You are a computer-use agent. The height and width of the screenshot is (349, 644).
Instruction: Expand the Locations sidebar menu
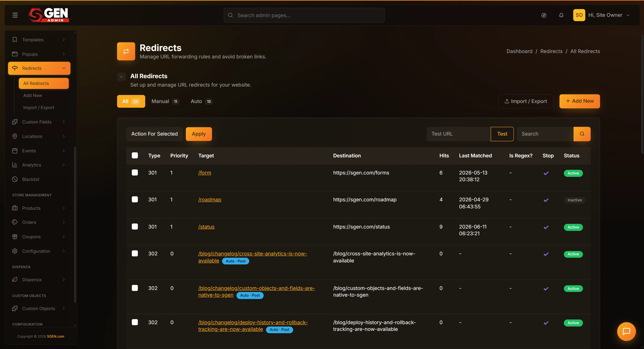point(64,136)
